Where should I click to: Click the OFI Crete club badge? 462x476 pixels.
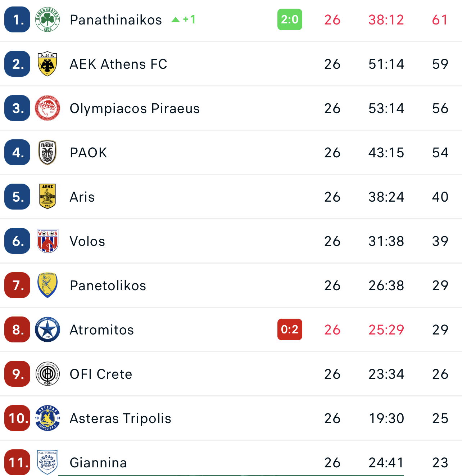47,374
